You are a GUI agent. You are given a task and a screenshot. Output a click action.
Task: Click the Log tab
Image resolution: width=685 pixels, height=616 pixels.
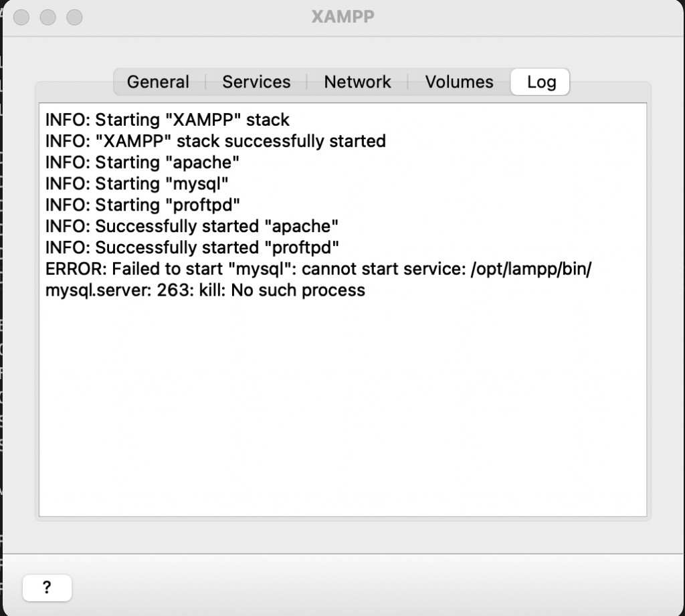[x=541, y=82]
